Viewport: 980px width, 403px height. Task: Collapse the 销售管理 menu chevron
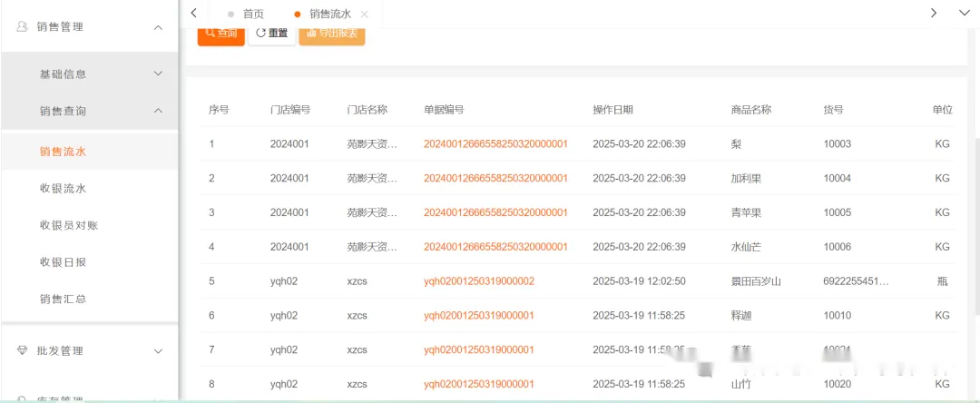coord(158,27)
